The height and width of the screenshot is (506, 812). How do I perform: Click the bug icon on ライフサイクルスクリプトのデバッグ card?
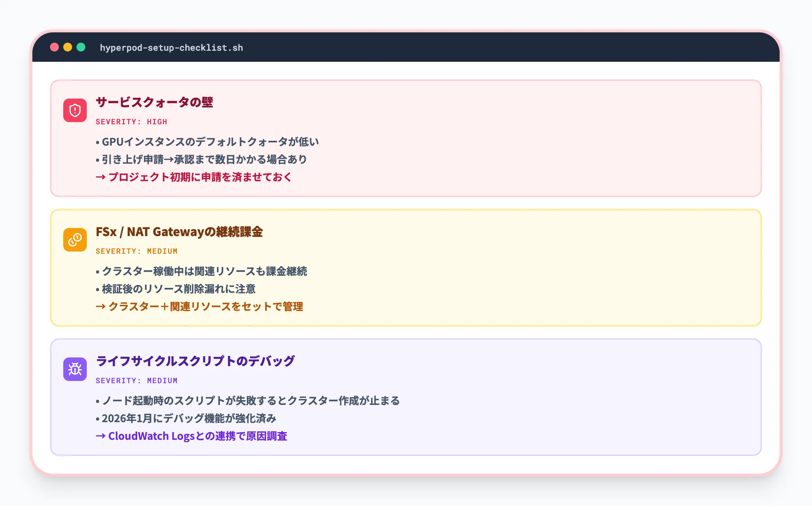[x=75, y=369]
